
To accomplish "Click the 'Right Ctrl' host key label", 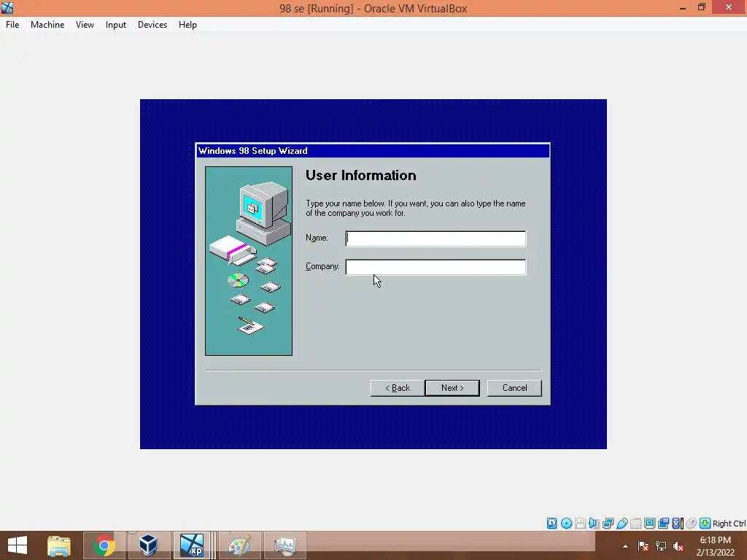I will click(729, 524).
